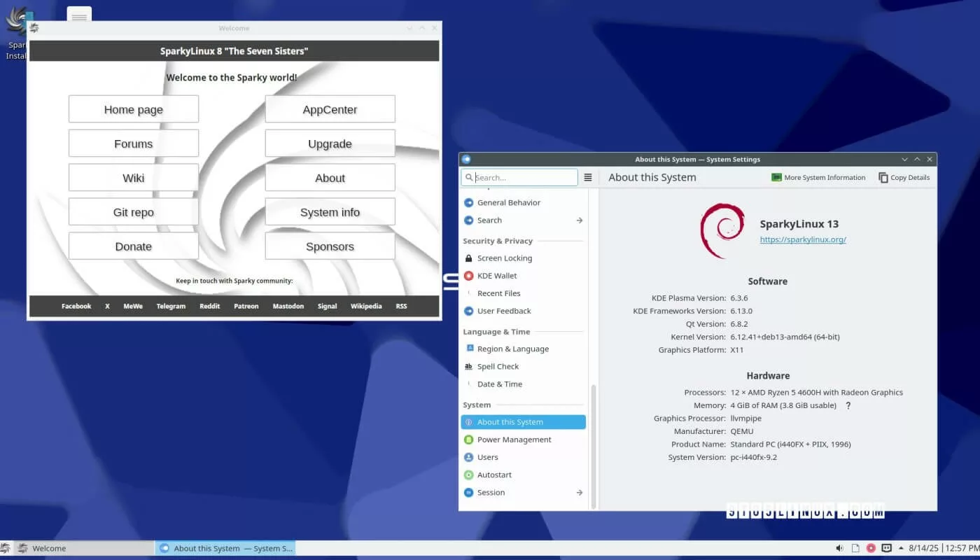Image resolution: width=980 pixels, height=560 pixels.
Task: Click the memory help question mark icon
Action: point(848,405)
